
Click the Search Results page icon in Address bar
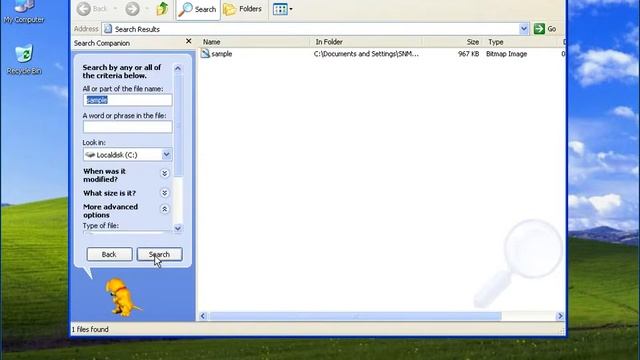pos(108,29)
